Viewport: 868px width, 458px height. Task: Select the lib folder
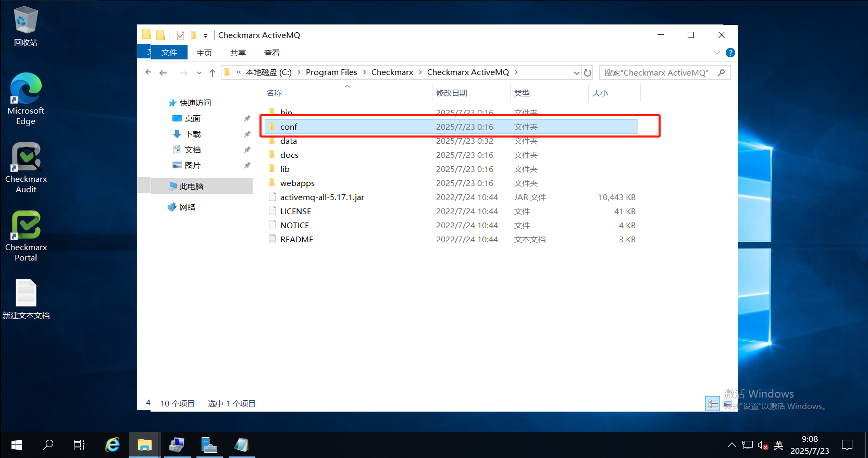tap(452, 169)
